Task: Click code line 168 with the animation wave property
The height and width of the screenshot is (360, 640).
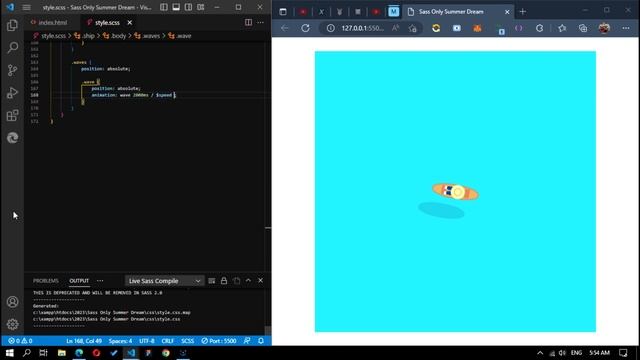Action: [x=133, y=95]
